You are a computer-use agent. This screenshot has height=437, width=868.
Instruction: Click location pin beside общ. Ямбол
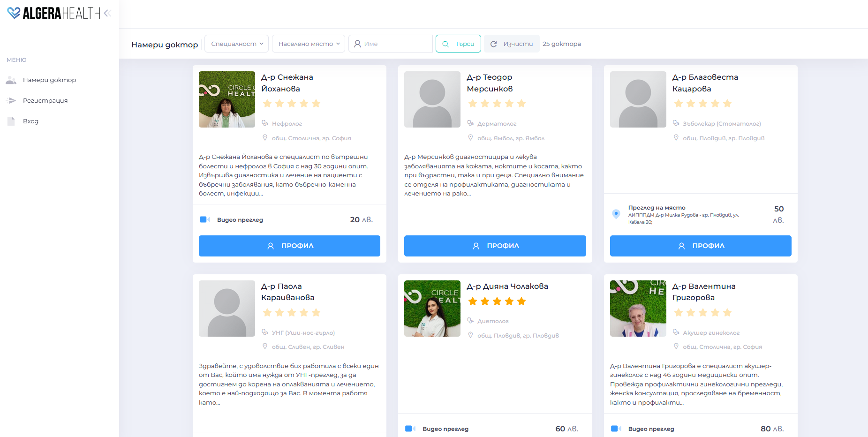470,138
